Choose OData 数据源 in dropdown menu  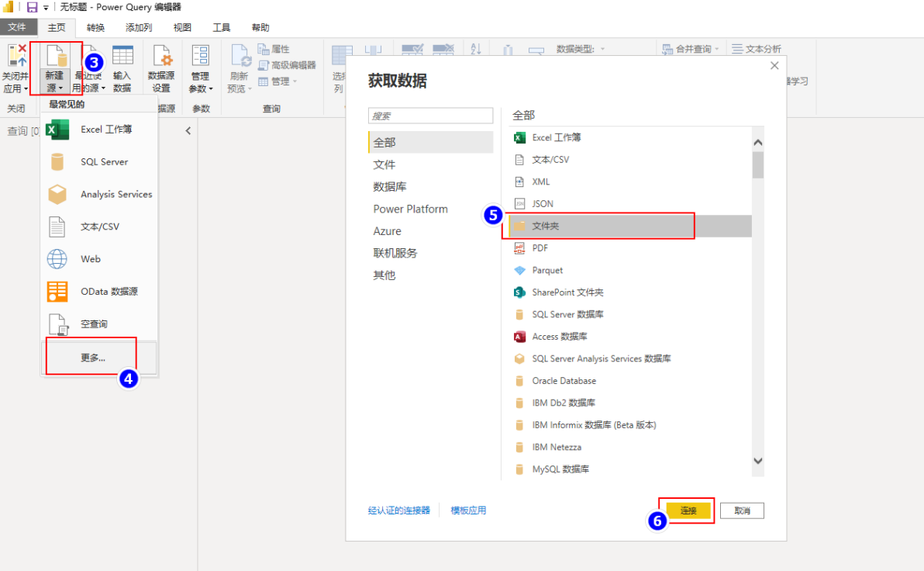tap(99, 292)
